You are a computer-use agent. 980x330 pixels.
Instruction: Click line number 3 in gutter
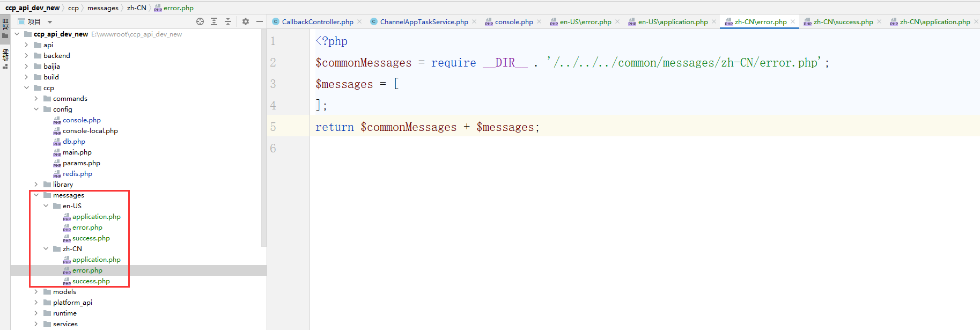(273, 84)
